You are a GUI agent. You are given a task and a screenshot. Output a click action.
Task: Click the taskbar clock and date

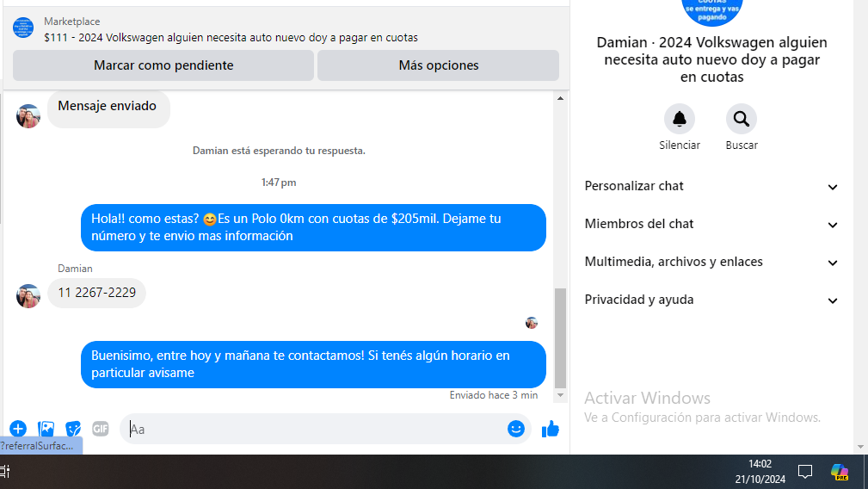[760, 472]
